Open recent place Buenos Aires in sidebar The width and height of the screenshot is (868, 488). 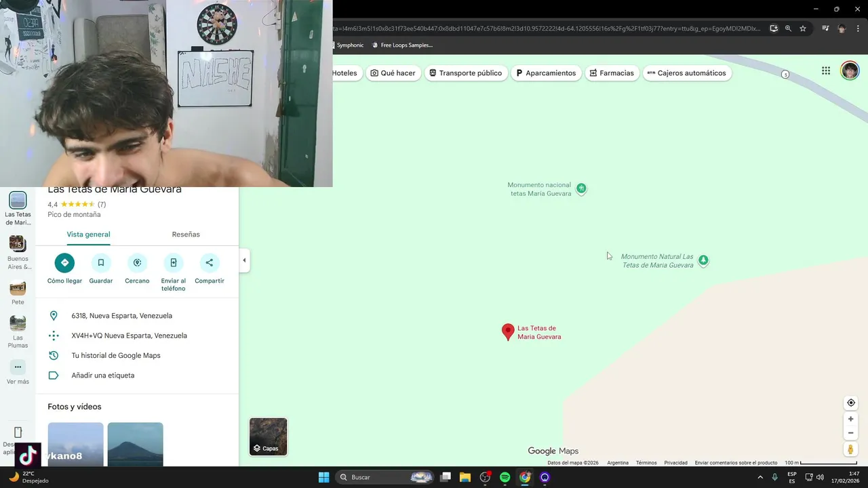[x=18, y=253]
